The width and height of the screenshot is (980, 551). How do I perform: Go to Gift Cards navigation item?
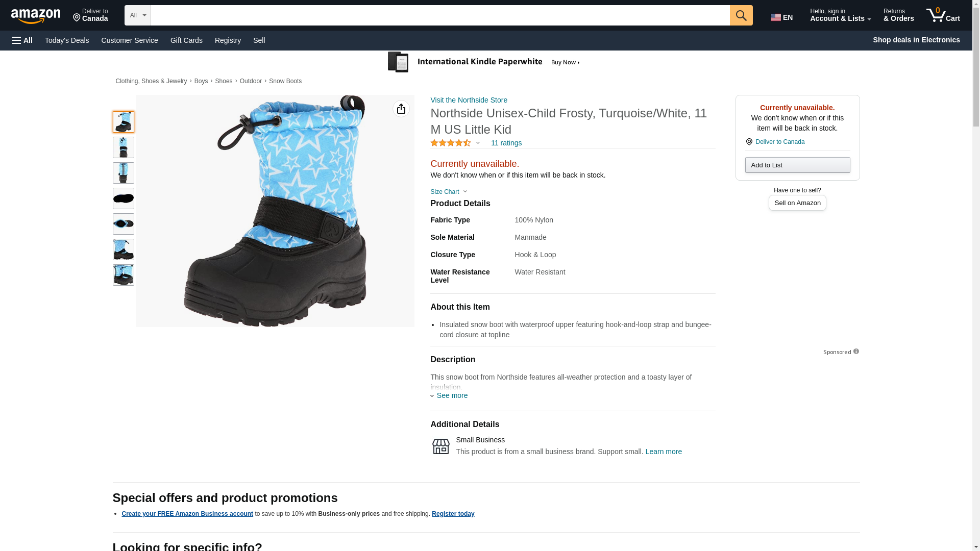186,40
